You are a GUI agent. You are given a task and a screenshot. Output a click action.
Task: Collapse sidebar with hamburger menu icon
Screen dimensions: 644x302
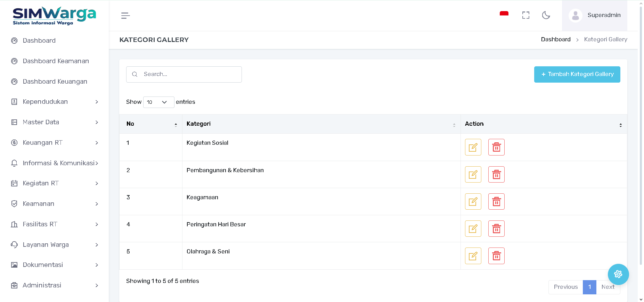(125, 16)
